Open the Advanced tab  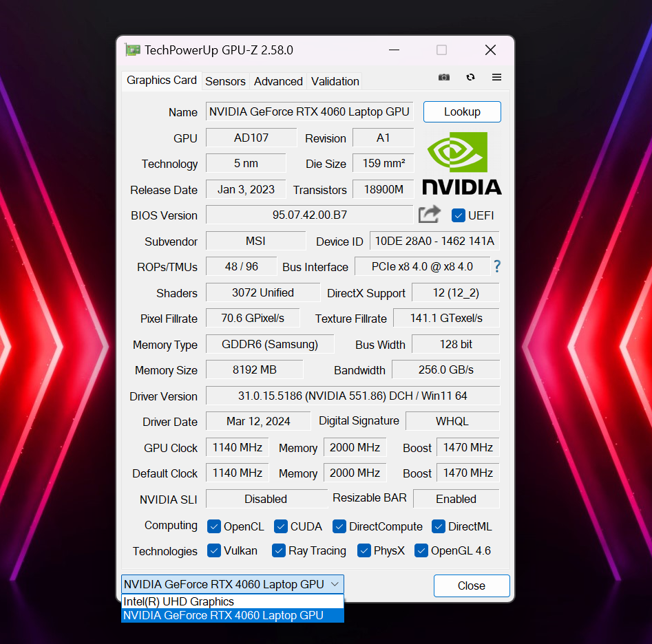pyautogui.click(x=278, y=81)
